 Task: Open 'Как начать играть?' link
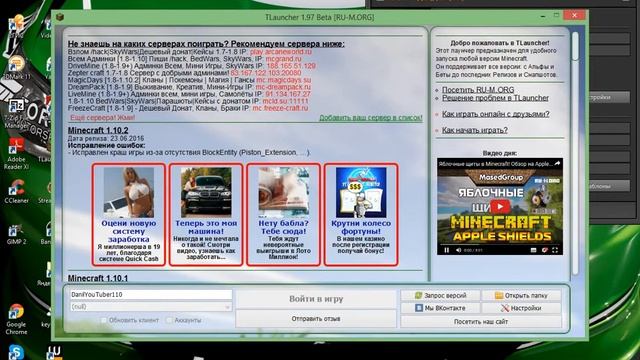[475, 130]
